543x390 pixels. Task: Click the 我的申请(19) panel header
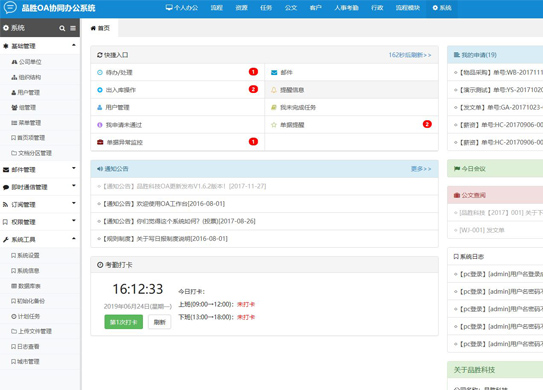pos(495,55)
